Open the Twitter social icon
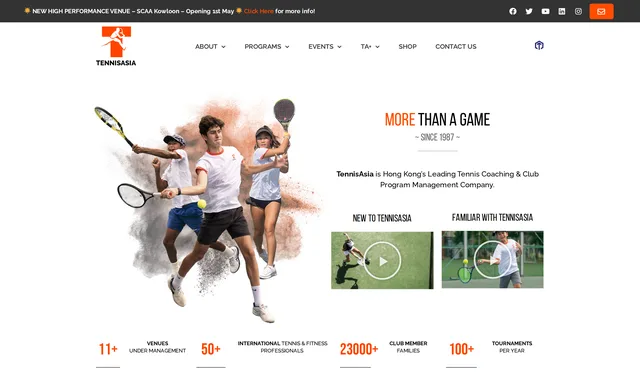This screenshot has height=384, width=640. 529,11
